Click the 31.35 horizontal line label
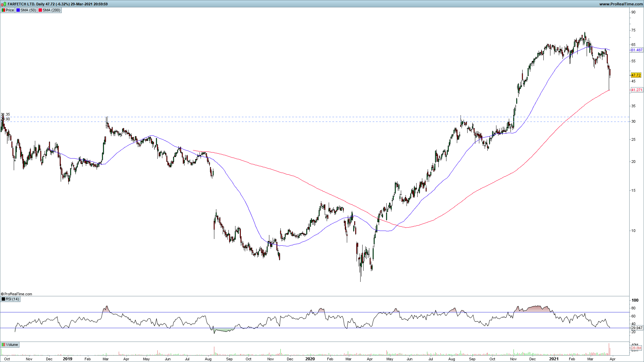This screenshot has width=644, height=362. (x=5, y=115)
